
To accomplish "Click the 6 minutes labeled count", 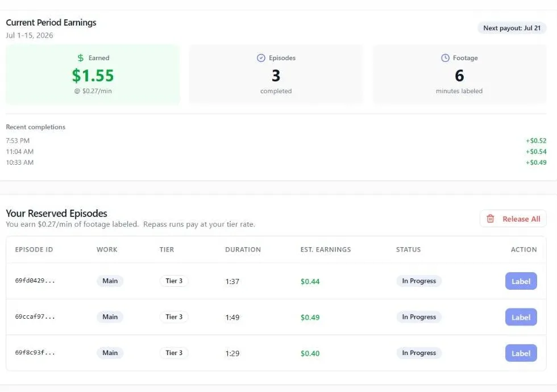I will [x=459, y=76].
